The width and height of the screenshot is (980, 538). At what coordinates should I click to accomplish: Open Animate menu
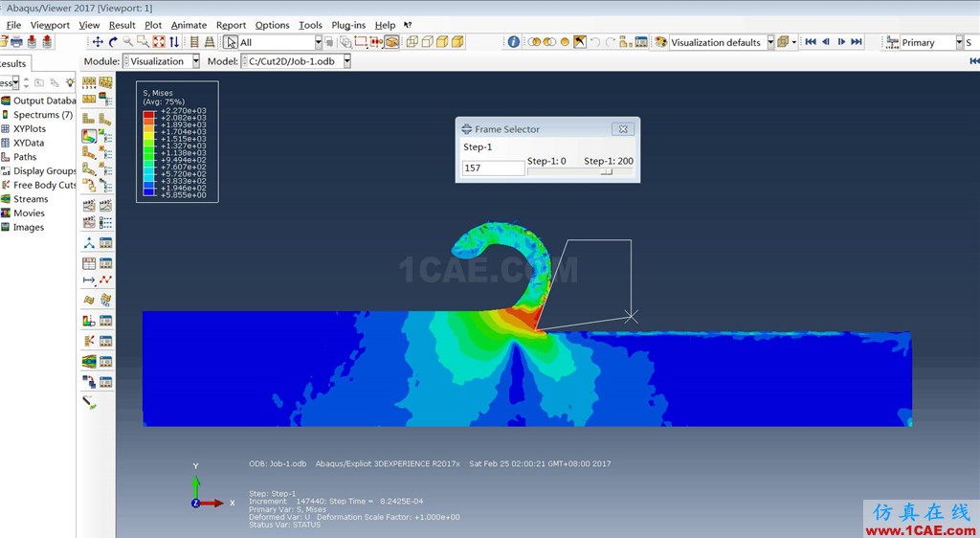pos(189,25)
